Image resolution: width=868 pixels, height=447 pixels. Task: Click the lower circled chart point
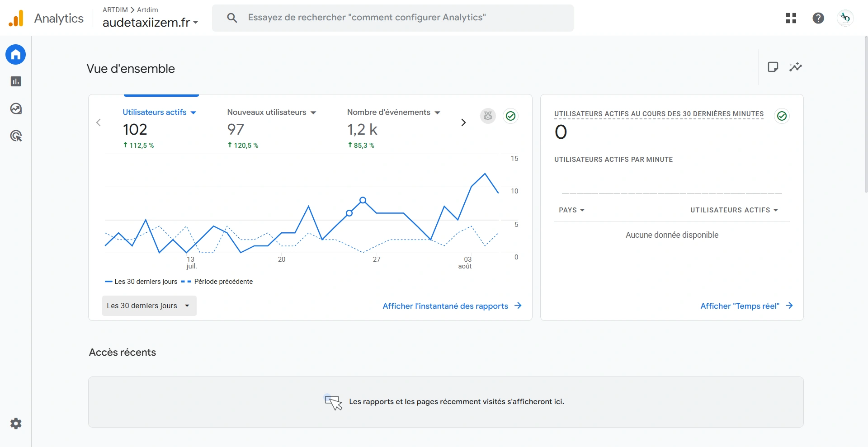[x=349, y=213]
